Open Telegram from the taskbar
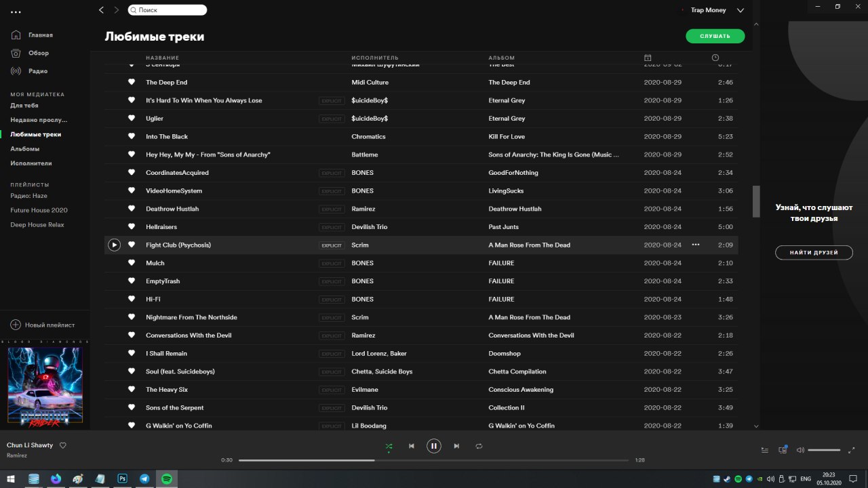868x488 pixels. (145, 479)
